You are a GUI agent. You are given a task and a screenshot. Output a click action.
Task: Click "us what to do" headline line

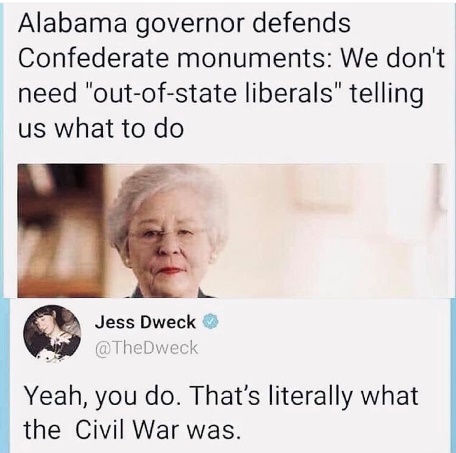point(101,129)
